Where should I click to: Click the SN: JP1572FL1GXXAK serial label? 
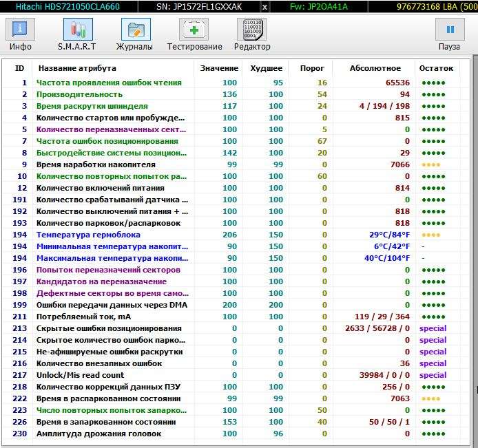(199, 7)
